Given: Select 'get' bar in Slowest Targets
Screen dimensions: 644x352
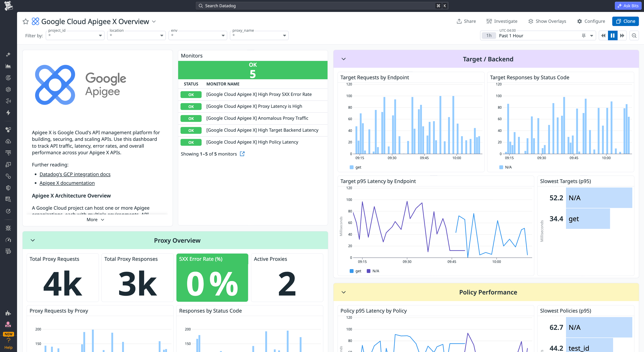Looking at the screenshot, I should (588, 219).
